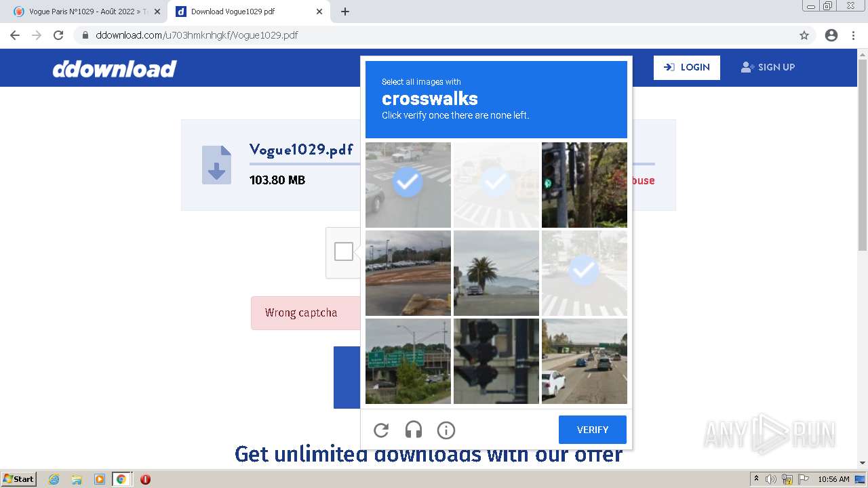The height and width of the screenshot is (488, 868).
Task: Click the Wrong captcha message
Action: click(x=301, y=312)
